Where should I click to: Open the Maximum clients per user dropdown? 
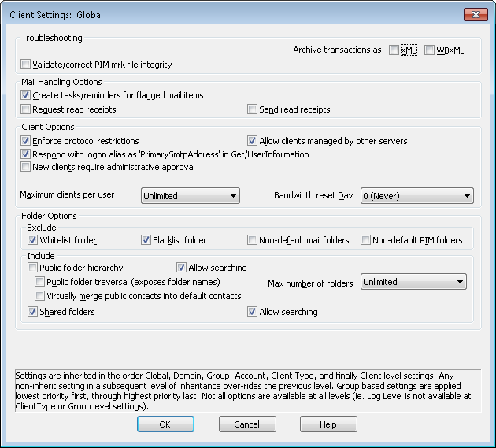190,196
